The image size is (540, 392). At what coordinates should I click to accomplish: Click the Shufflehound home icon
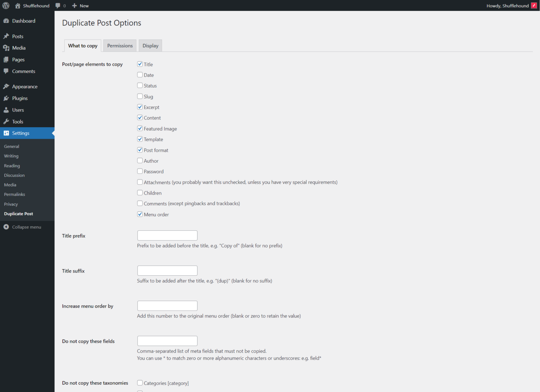click(x=18, y=6)
